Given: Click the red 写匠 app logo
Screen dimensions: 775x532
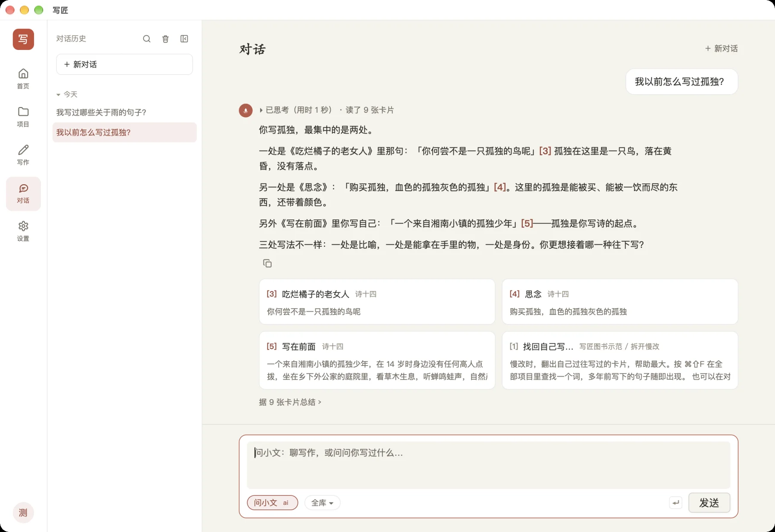Looking at the screenshot, I should 23,39.
